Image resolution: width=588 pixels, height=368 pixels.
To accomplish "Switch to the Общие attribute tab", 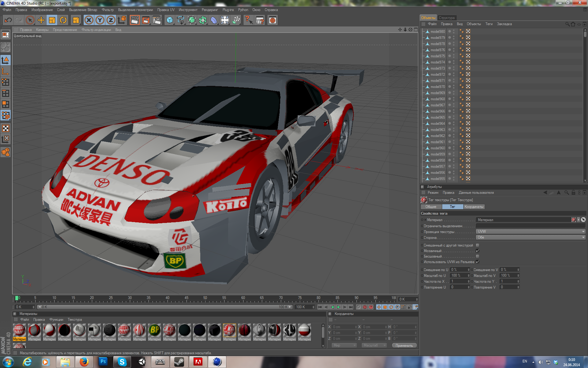I will pos(431,207).
